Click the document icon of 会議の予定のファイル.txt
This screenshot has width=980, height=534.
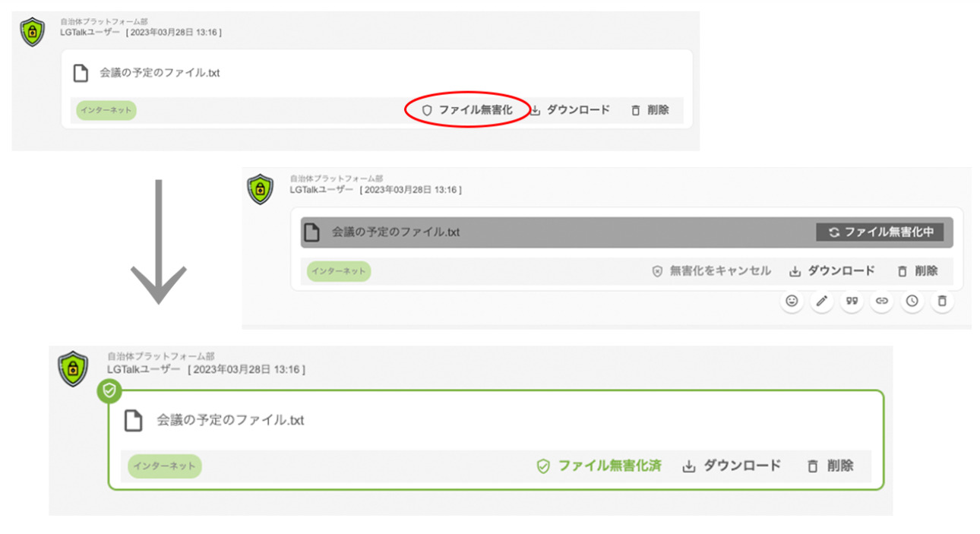(x=81, y=74)
